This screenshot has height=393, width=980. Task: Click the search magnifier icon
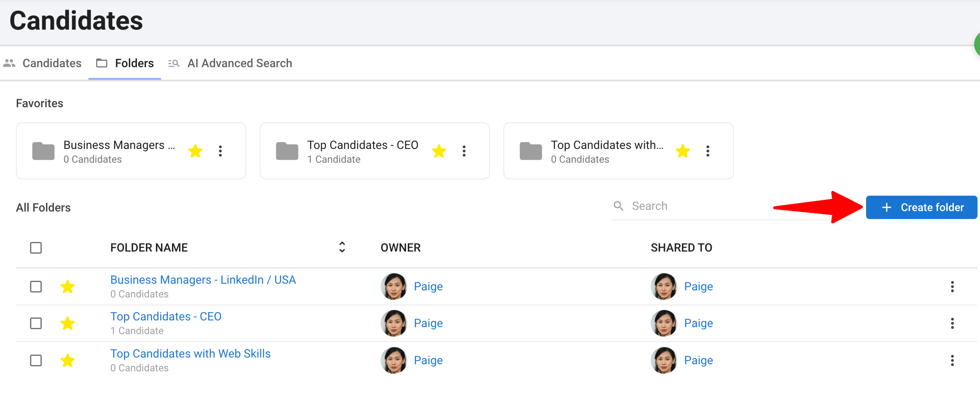619,206
